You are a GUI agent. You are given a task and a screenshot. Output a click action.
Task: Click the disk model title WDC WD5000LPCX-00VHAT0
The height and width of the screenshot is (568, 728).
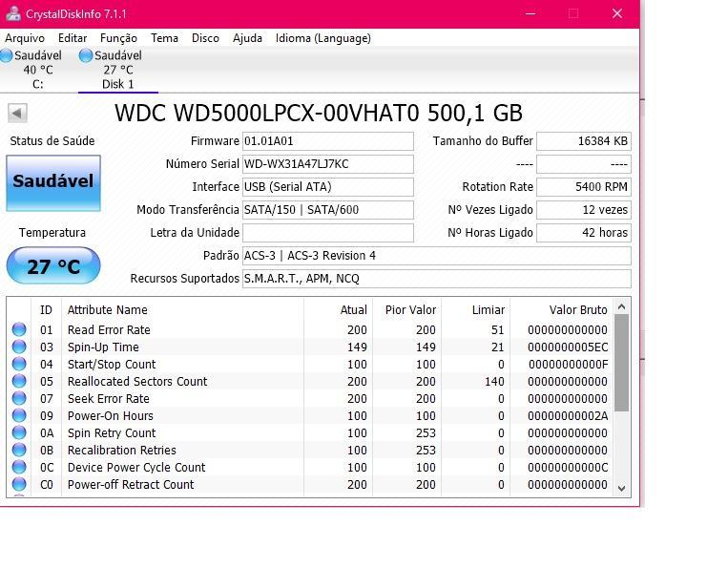[x=267, y=113]
